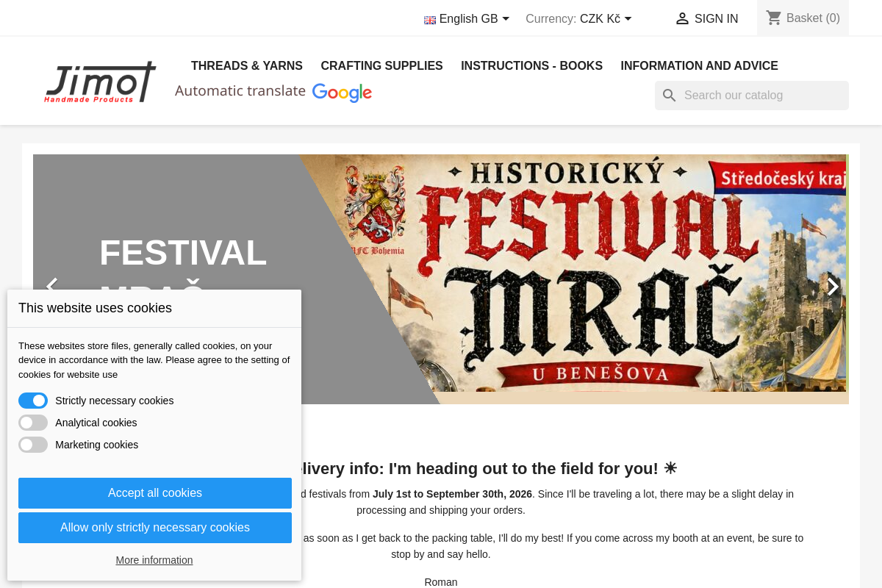Expand the Threads & Yarns menu

pyautogui.click(x=247, y=66)
